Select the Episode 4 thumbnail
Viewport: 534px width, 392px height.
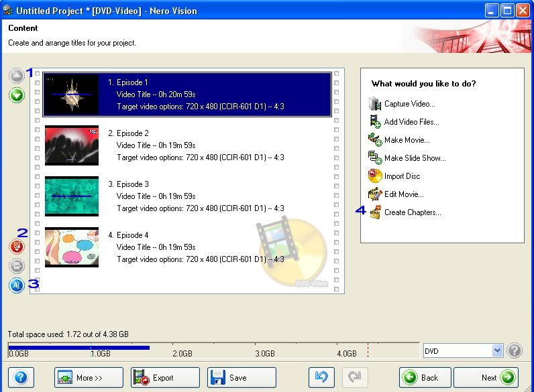pyautogui.click(x=72, y=247)
